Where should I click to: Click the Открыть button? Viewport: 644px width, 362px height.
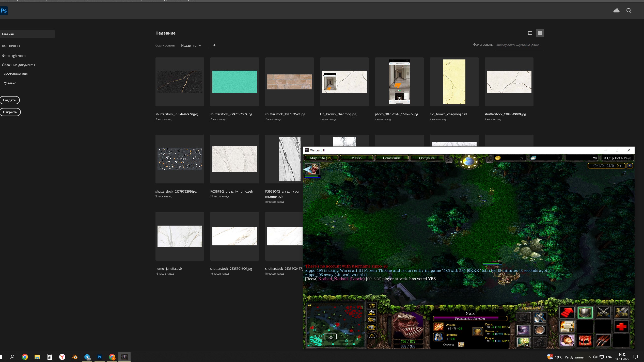pos(10,112)
